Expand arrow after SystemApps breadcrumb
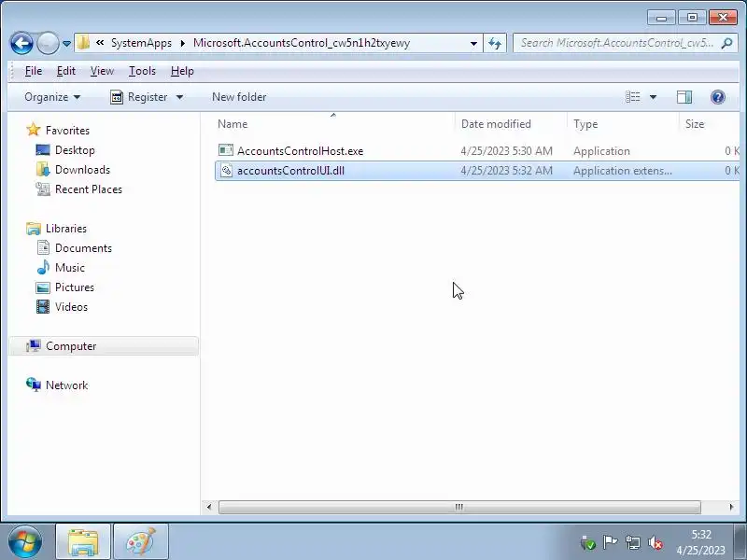This screenshot has width=747, height=560. (183, 43)
